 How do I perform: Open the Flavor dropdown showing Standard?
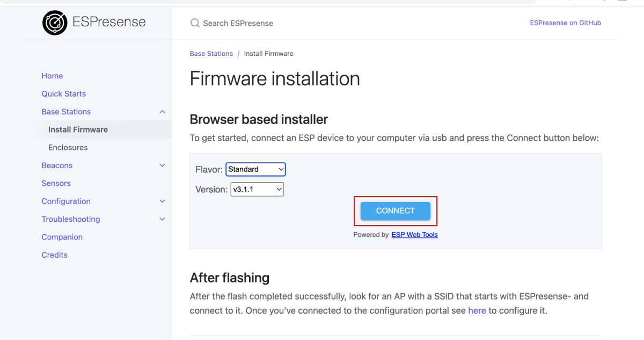(255, 169)
